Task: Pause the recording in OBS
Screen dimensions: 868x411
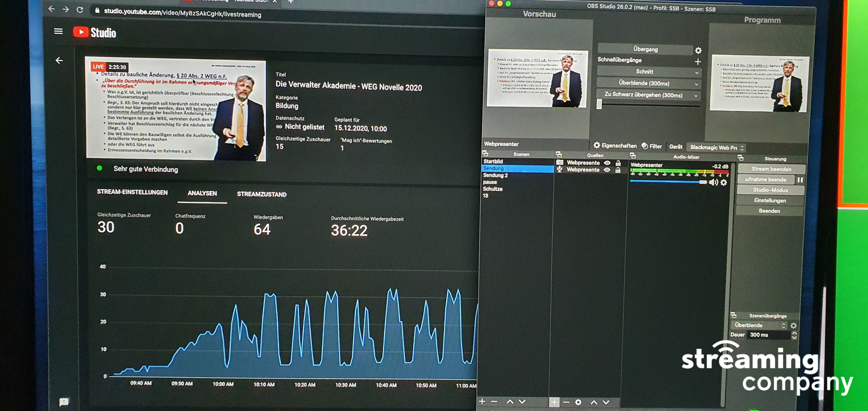Action: click(800, 180)
